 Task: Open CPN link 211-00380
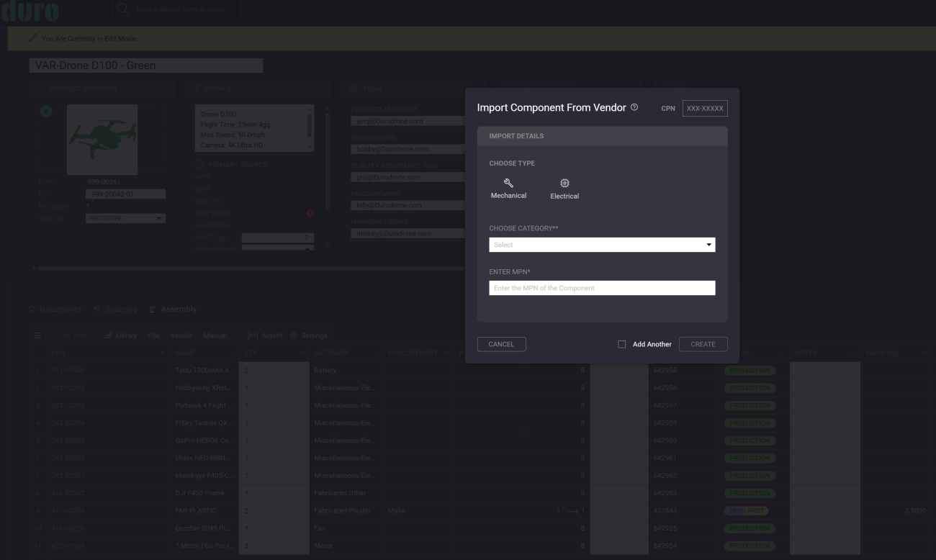pyautogui.click(x=68, y=371)
